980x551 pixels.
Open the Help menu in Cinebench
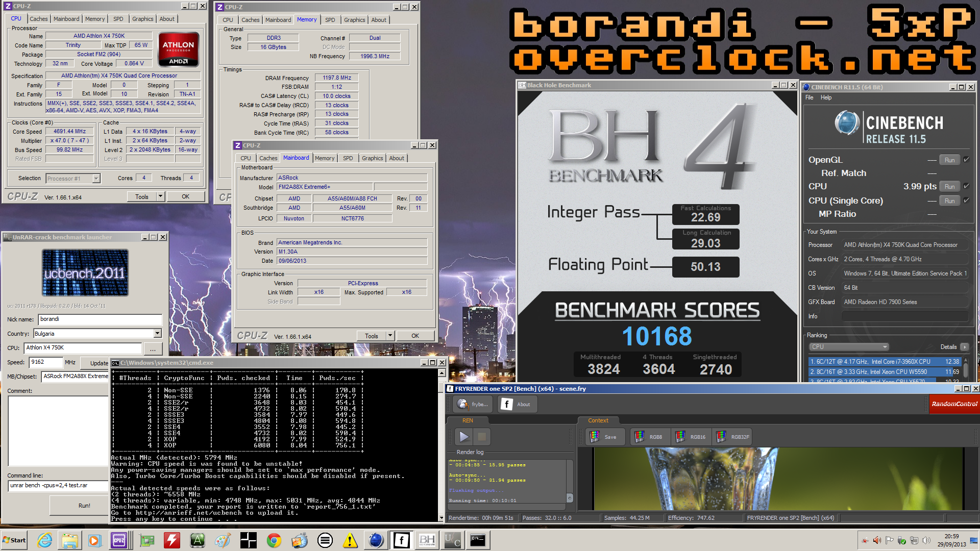coord(826,97)
